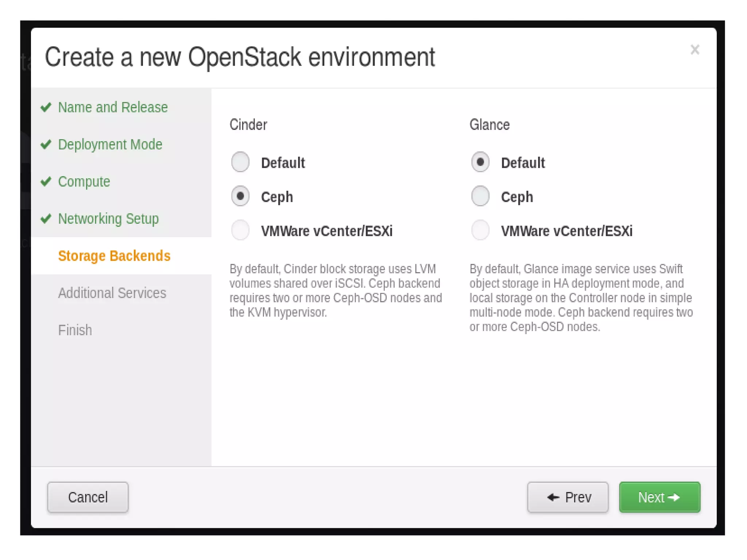Select the Default radio under Glance

click(x=480, y=162)
